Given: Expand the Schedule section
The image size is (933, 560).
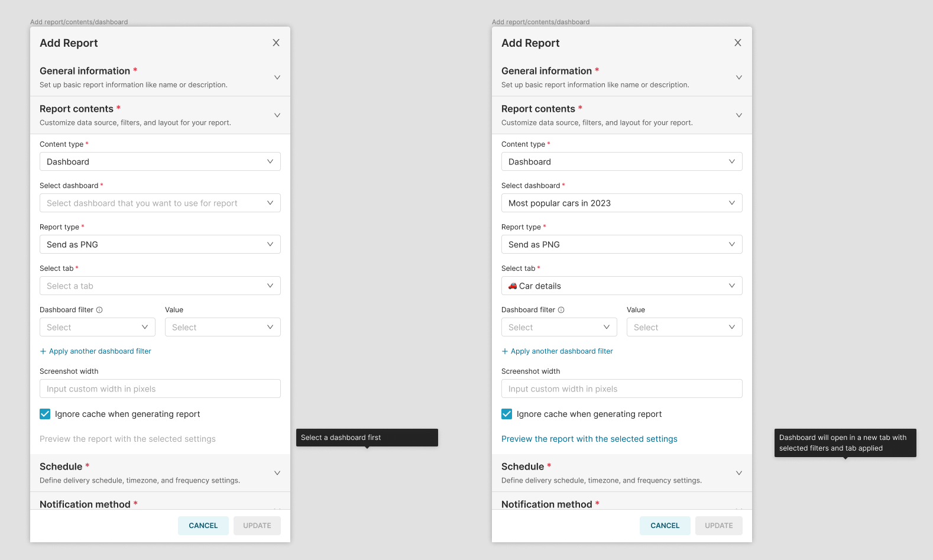Looking at the screenshot, I should (277, 472).
